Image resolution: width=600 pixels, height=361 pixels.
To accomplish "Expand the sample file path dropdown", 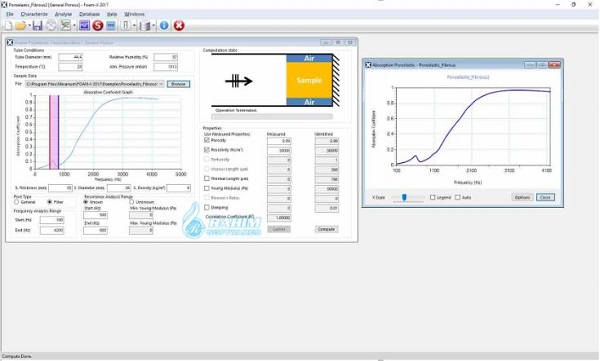I will coord(161,84).
